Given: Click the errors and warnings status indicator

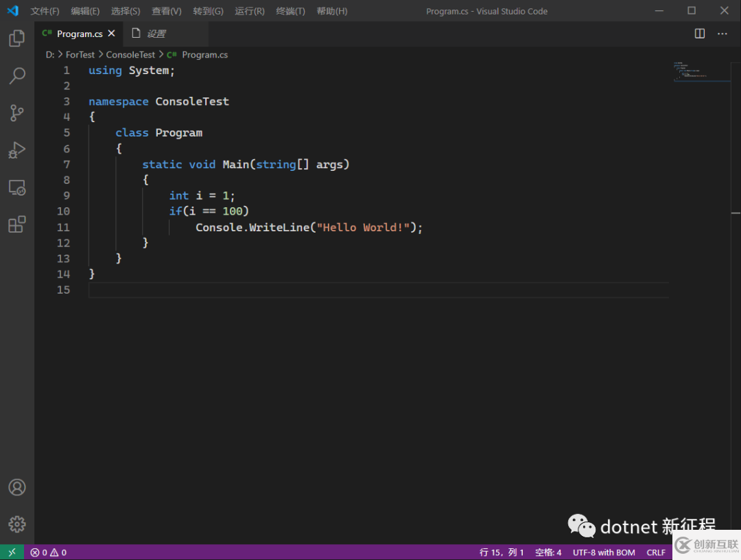Looking at the screenshot, I should pyautogui.click(x=48, y=552).
